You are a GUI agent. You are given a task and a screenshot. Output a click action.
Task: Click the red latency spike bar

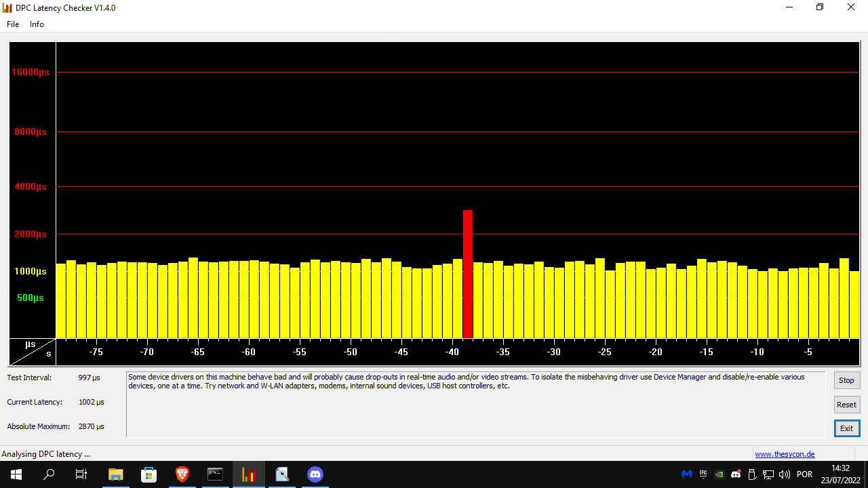468,274
